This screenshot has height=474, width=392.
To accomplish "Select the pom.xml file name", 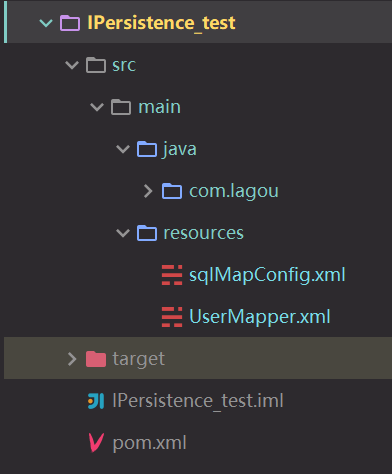I will (149, 444).
